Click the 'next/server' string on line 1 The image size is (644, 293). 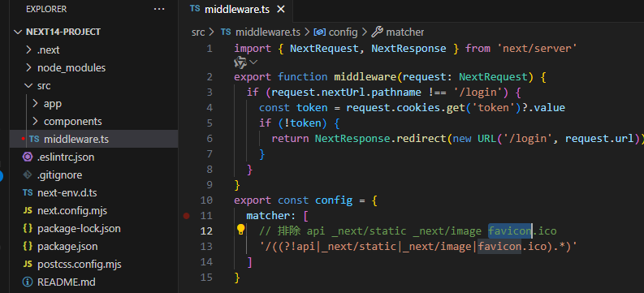[x=538, y=49]
